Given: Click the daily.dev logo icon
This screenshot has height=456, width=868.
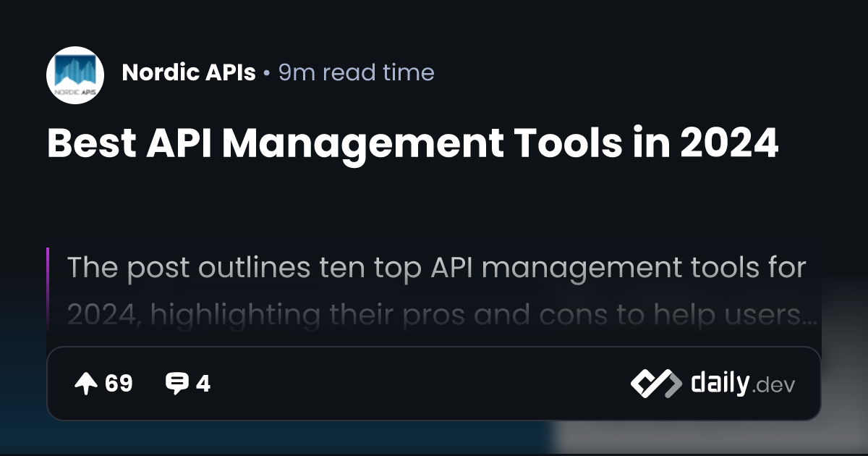Looking at the screenshot, I should (x=656, y=384).
